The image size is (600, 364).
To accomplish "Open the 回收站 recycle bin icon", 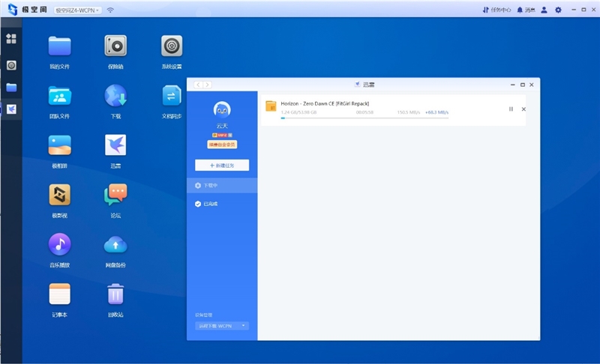I will (115, 294).
